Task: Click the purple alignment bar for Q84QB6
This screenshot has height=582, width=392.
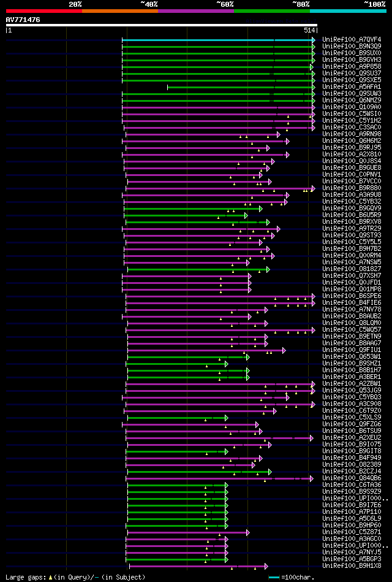Action: [x=218, y=478]
